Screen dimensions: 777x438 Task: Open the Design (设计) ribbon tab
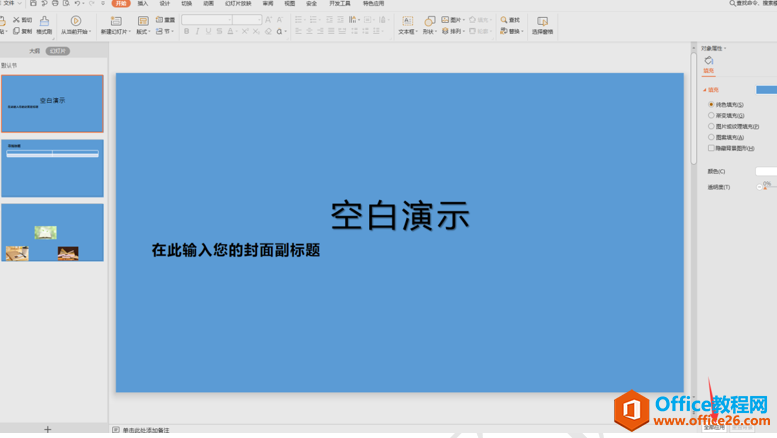pos(165,4)
